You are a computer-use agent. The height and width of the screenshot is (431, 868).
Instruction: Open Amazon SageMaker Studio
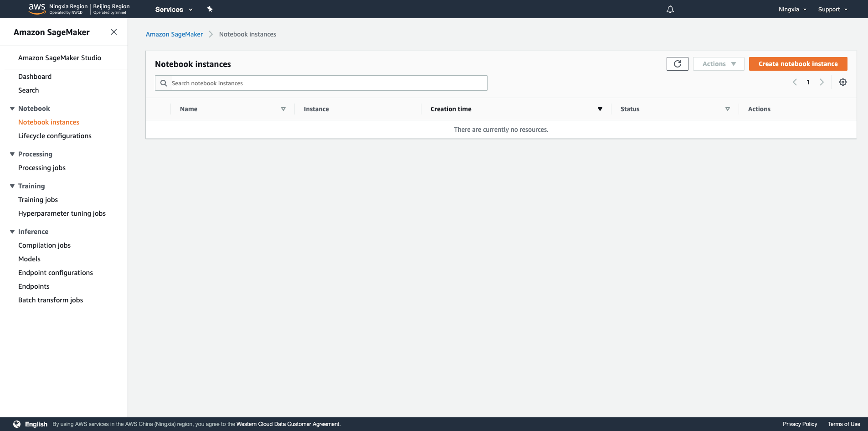[60, 58]
